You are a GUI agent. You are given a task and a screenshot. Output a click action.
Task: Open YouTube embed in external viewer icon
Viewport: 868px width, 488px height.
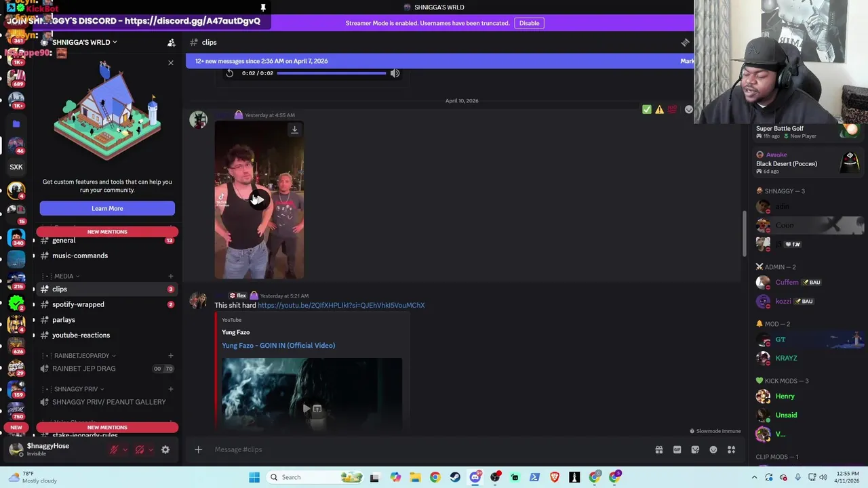[x=317, y=409]
